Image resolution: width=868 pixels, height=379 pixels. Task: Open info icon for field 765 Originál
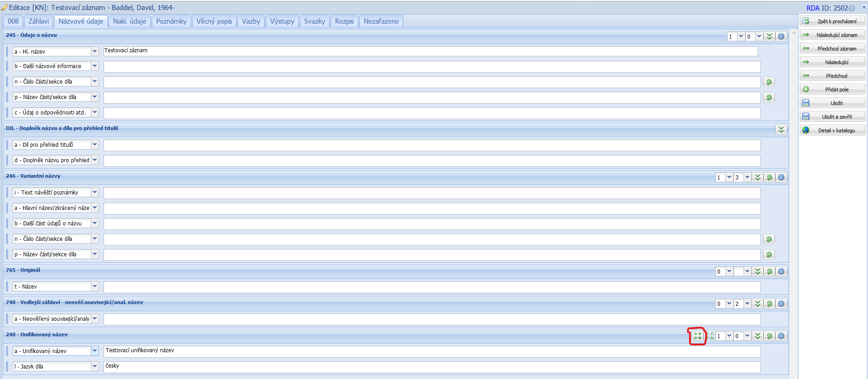click(781, 272)
